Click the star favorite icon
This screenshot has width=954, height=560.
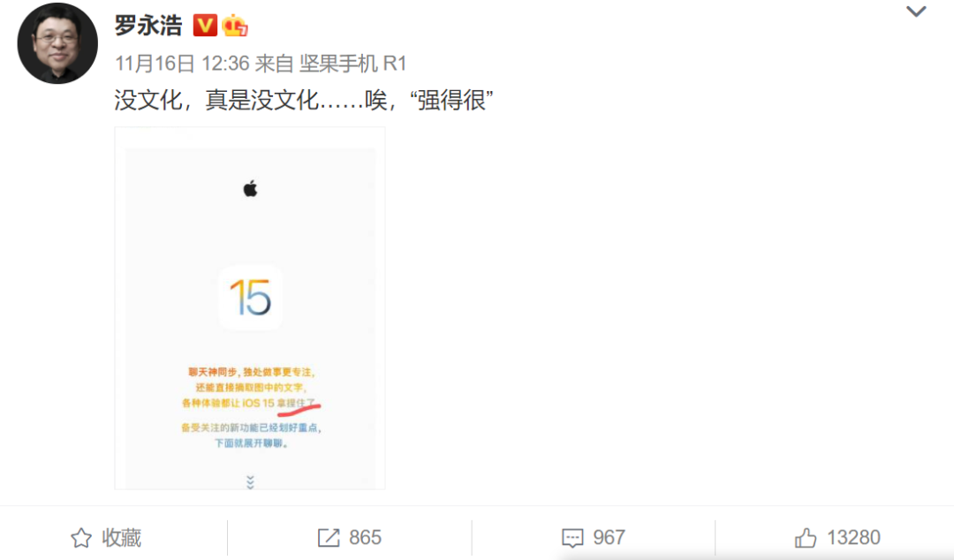[81, 538]
